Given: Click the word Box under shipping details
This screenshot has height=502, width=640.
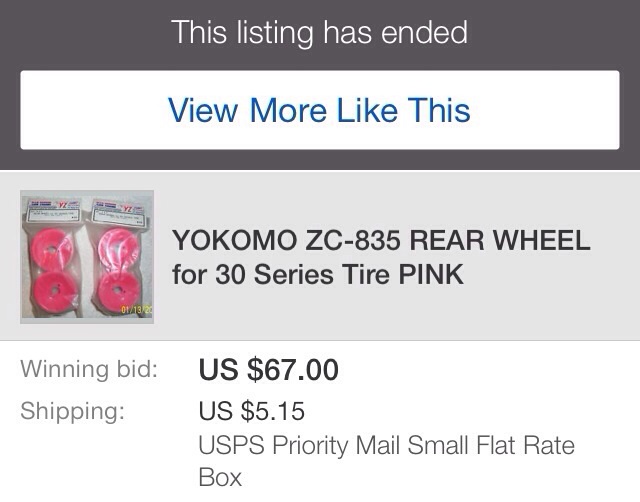Looking at the screenshot, I should 220,478.
